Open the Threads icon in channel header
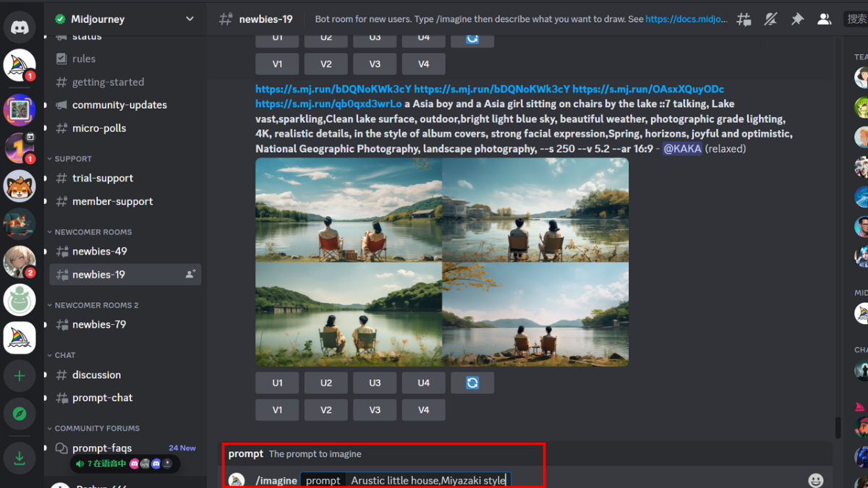 click(744, 20)
